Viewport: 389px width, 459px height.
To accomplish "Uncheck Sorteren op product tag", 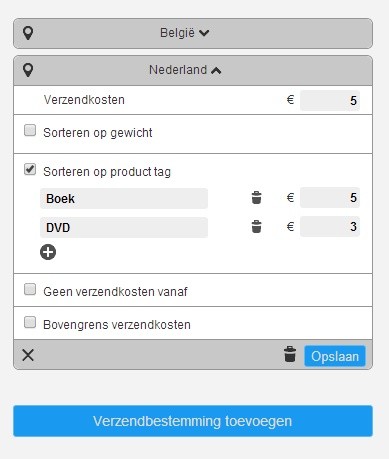I will point(30,169).
